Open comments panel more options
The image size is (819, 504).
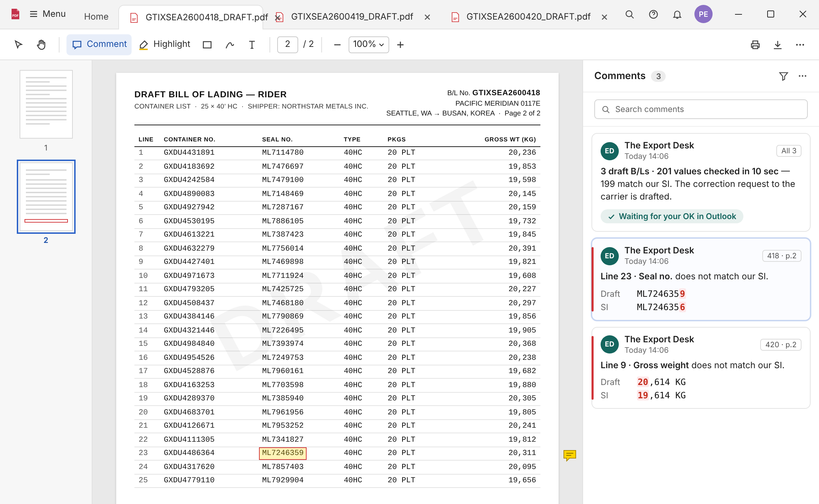(x=803, y=76)
